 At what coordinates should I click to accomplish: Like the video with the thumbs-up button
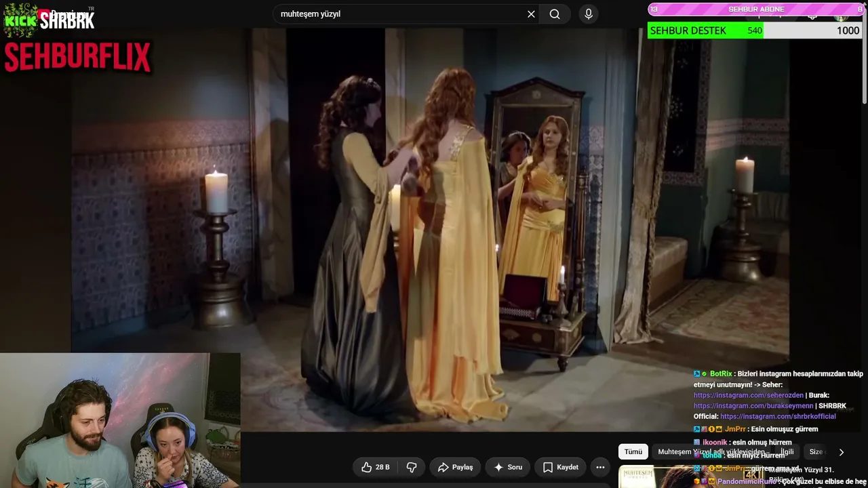375,467
